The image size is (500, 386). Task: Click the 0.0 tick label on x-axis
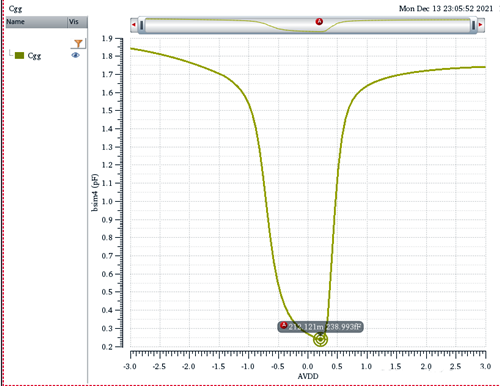pyautogui.click(x=307, y=366)
